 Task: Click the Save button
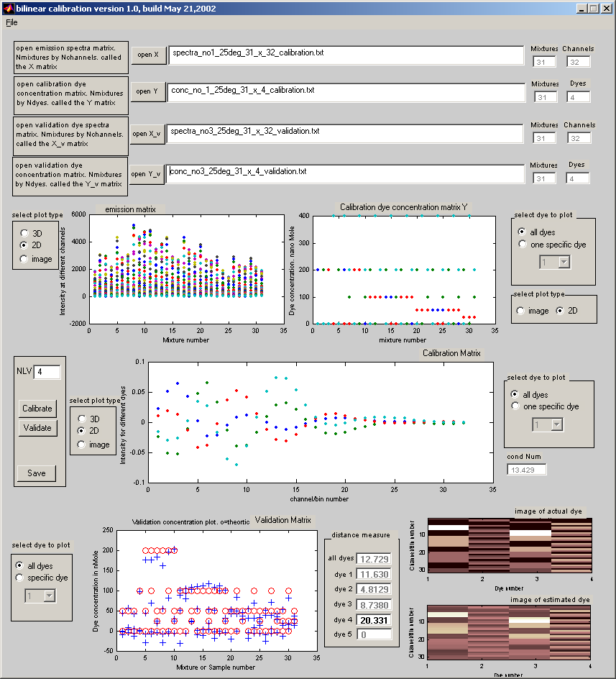pyautogui.click(x=37, y=473)
